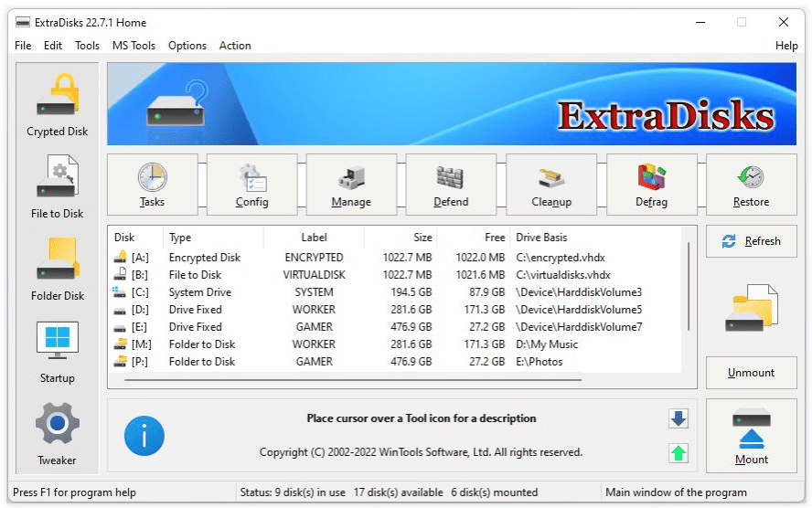Click the 194.5 GB size value
812x508 pixels.
coord(411,292)
